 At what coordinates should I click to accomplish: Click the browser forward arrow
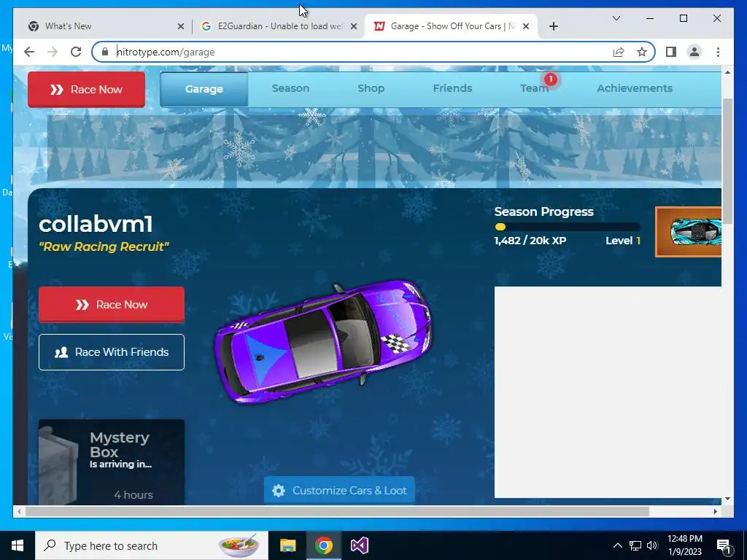click(53, 52)
